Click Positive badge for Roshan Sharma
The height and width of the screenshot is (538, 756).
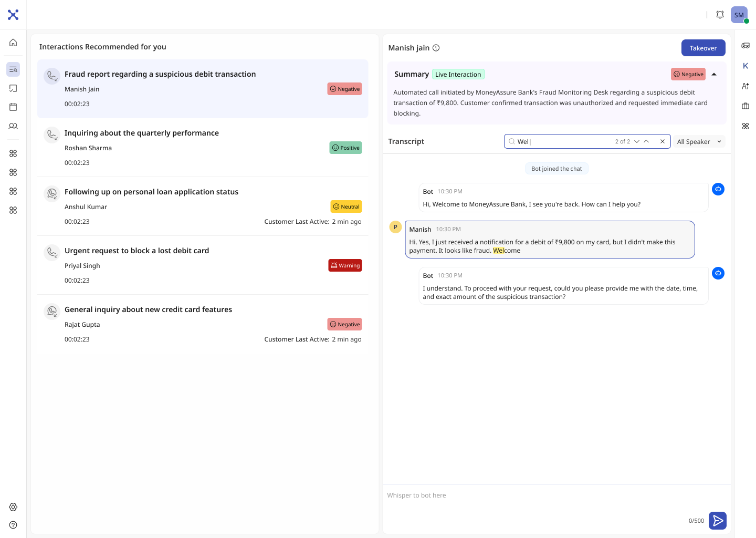tap(346, 148)
